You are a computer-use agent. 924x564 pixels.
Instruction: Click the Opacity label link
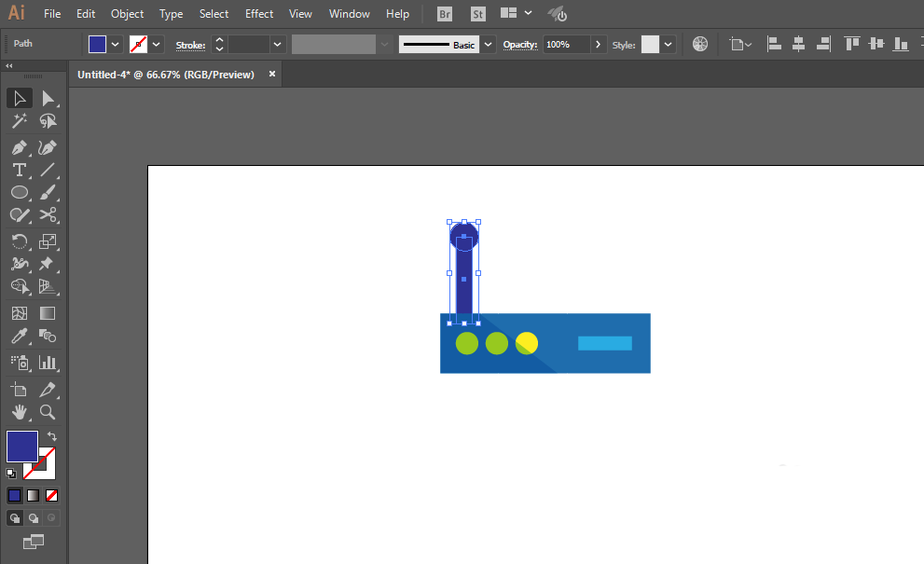pos(520,45)
